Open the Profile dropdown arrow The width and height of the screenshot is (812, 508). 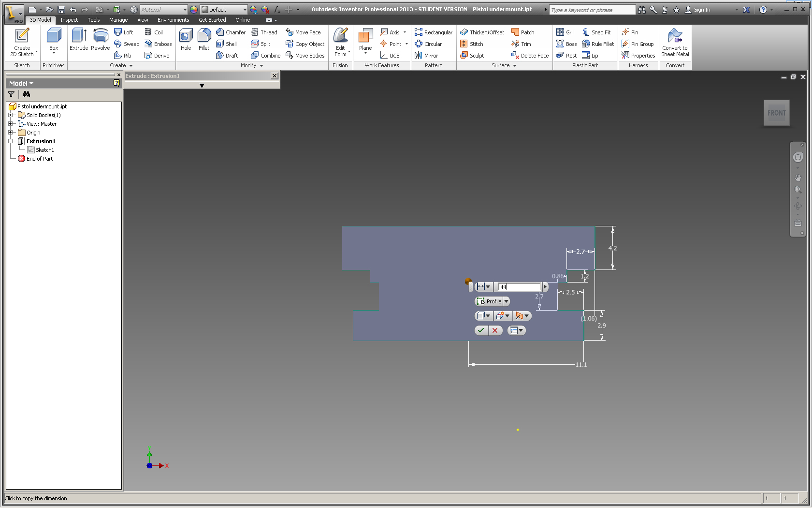pos(507,301)
